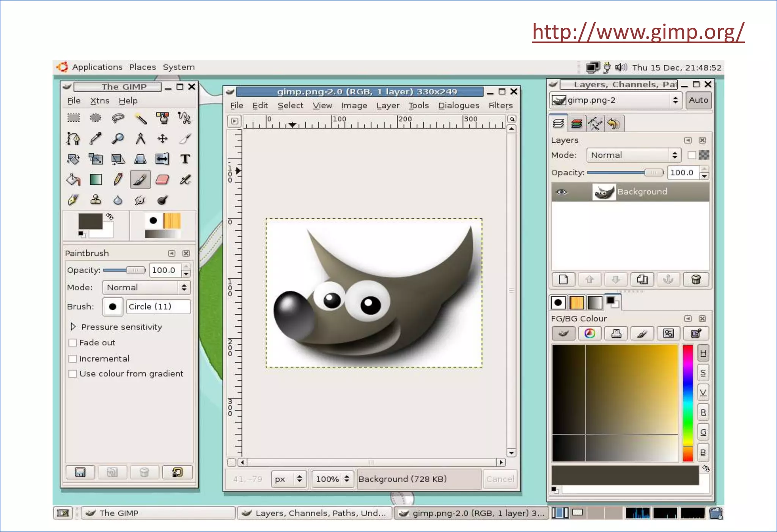Select the Pencil tool

[x=118, y=179]
